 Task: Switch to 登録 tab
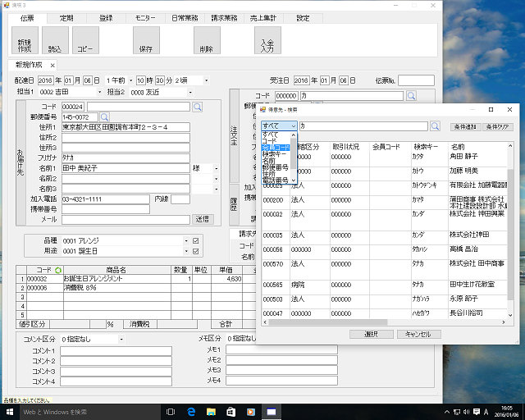click(x=106, y=18)
